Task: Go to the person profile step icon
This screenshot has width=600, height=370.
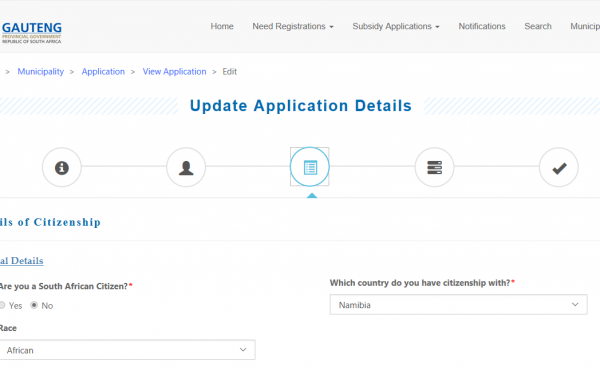Action: tap(186, 167)
